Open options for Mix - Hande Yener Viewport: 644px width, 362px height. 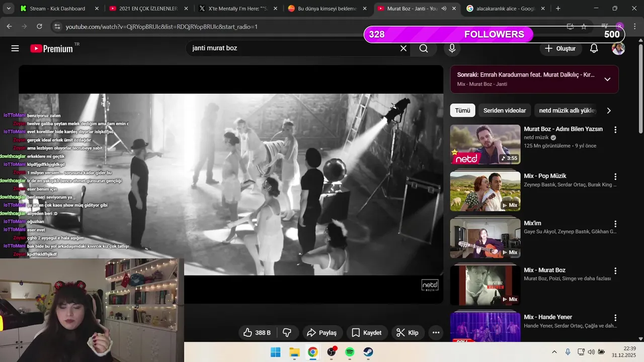tap(615, 318)
